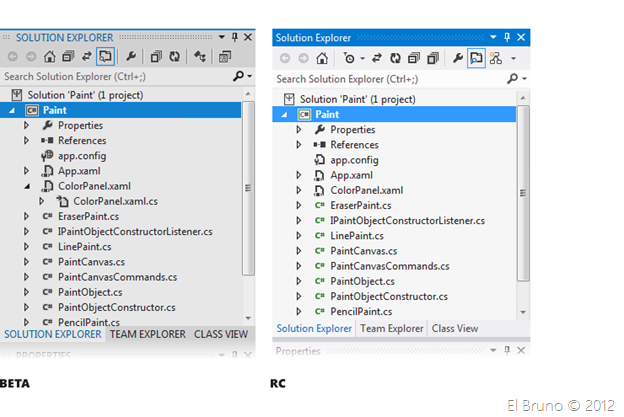Click the Home icon in the blue-titled RC panel
The height and width of the screenshot is (417, 624).
pyautogui.click(x=323, y=59)
